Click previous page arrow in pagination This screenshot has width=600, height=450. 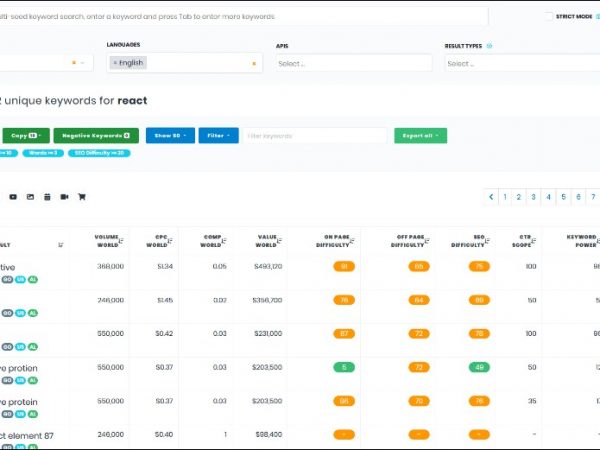(x=491, y=197)
